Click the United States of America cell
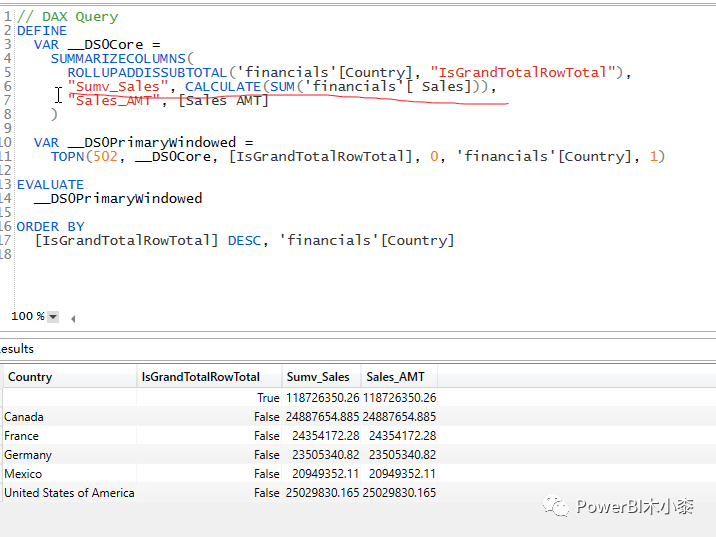This screenshot has height=537, width=716. point(69,492)
